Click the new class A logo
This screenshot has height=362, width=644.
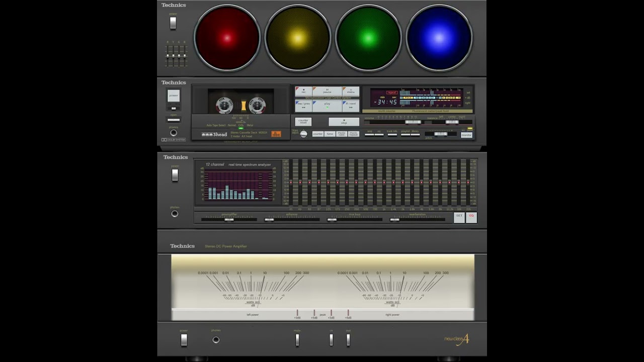(457, 339)
